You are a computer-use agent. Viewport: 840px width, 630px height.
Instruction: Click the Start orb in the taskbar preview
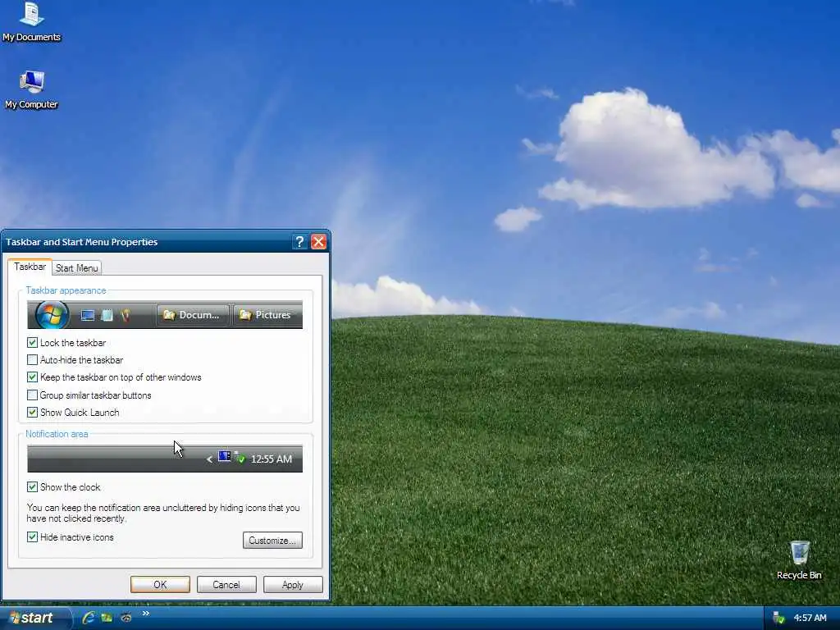(x=52, y=314)
